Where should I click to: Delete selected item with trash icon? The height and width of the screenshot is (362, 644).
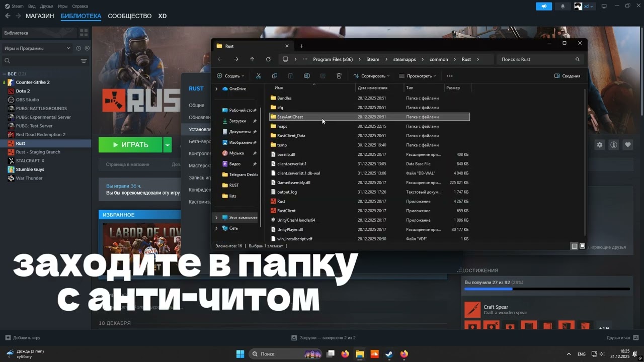click(x=339, y=76)
